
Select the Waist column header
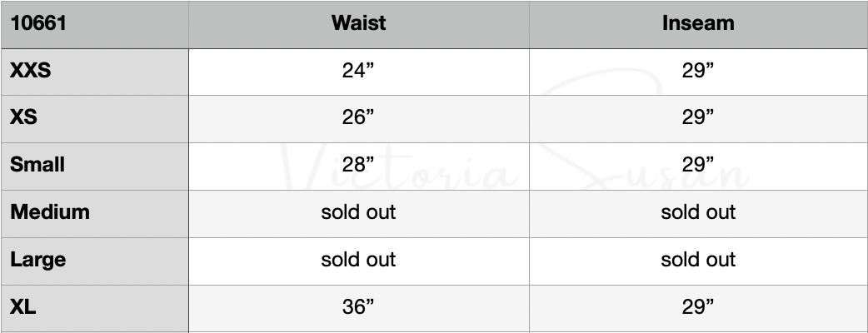click(x=358, y=23)
